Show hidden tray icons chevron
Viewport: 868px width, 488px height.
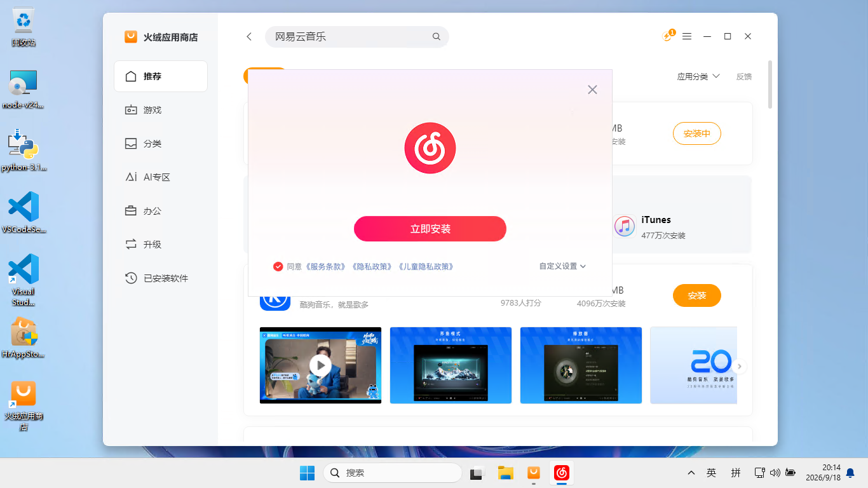pyautogui.click(x=691, y=473)
